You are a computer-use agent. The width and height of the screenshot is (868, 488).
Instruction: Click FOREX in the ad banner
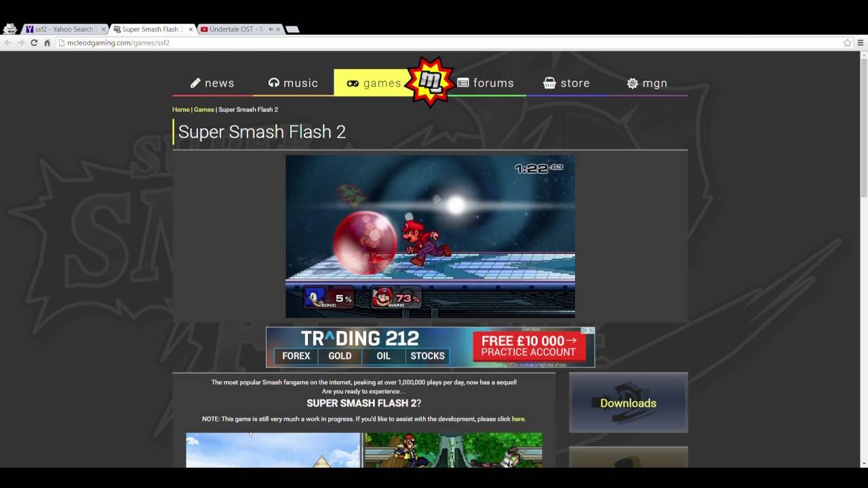(296, 356)
